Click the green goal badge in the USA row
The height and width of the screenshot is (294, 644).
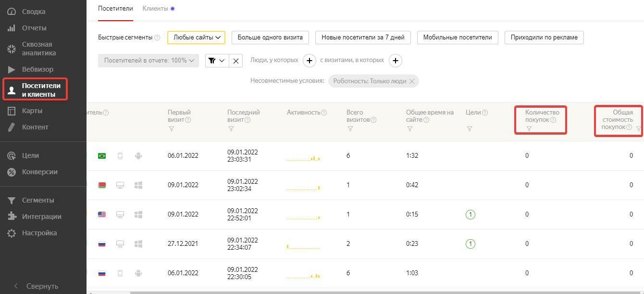point(471,215)
